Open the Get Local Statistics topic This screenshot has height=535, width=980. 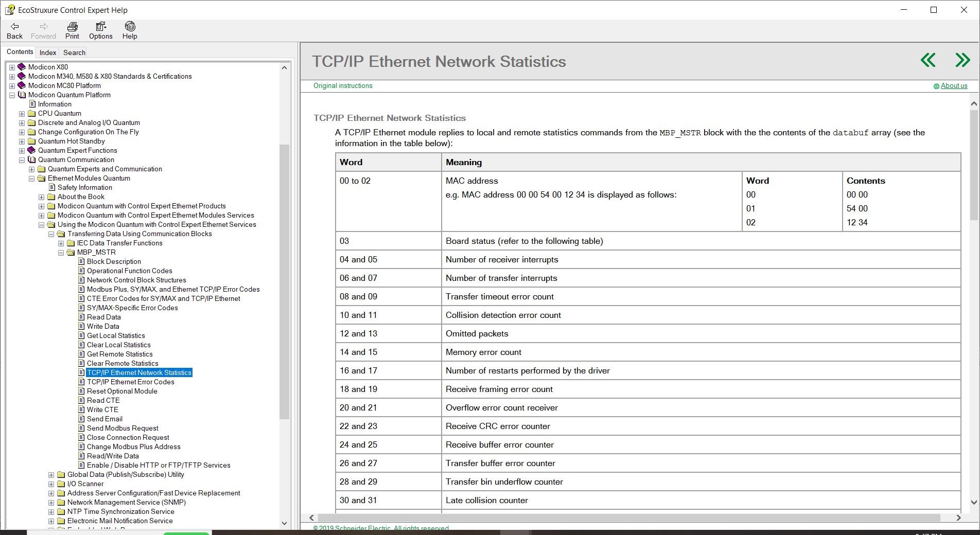(116, 335)
